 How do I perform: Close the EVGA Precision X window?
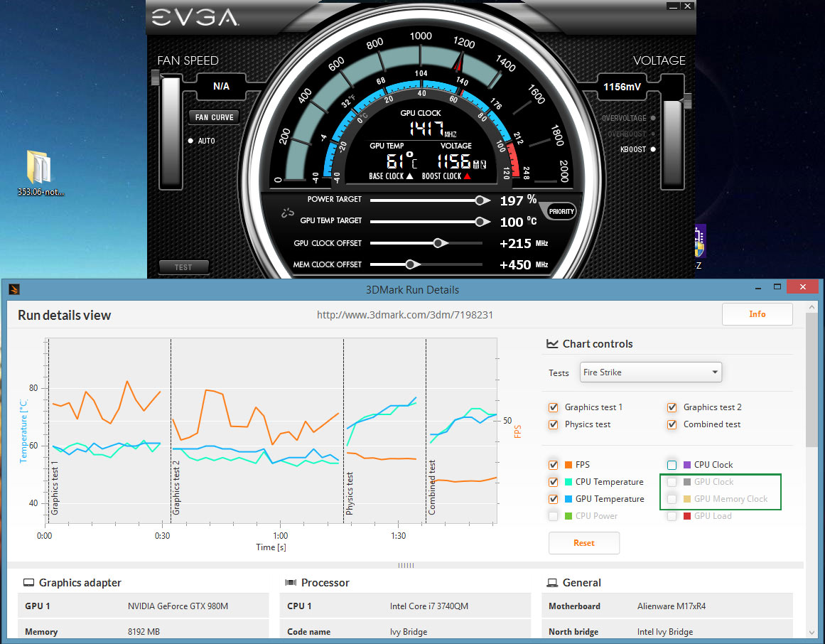687,6
